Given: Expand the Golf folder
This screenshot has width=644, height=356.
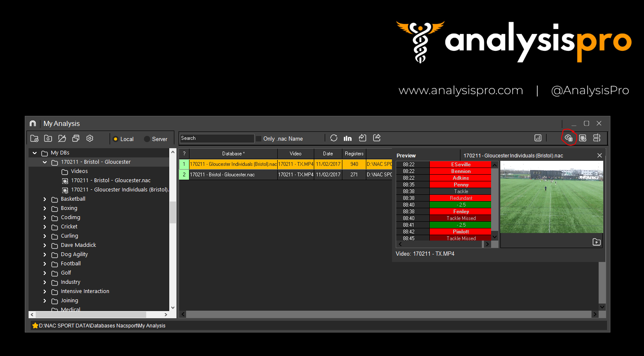Looking at the screenshot, I should click(x=45, y=273).
